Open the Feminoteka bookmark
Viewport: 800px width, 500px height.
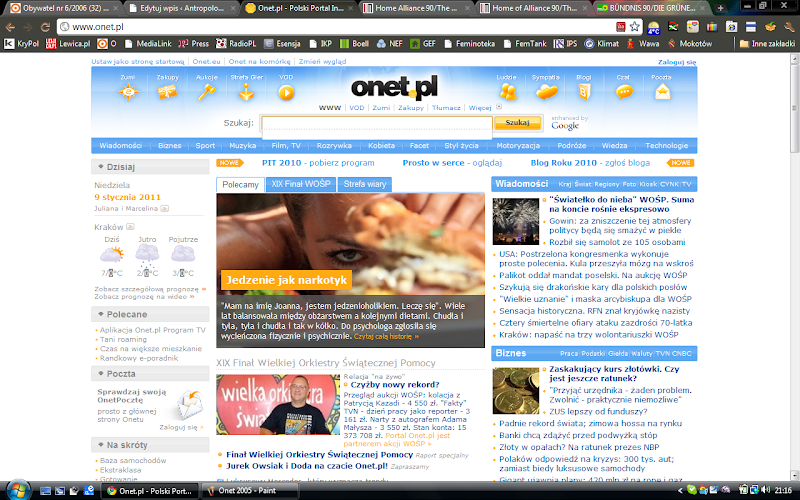tap(469, 44)
